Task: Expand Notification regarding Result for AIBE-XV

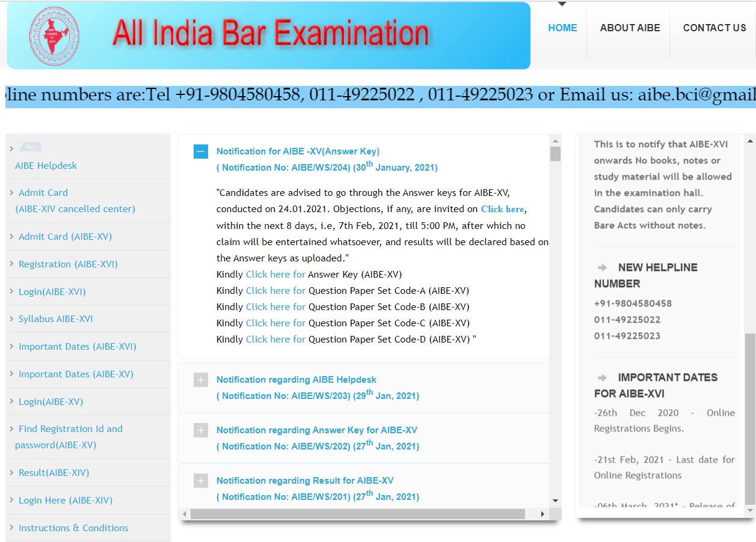Action: (201, 481)
